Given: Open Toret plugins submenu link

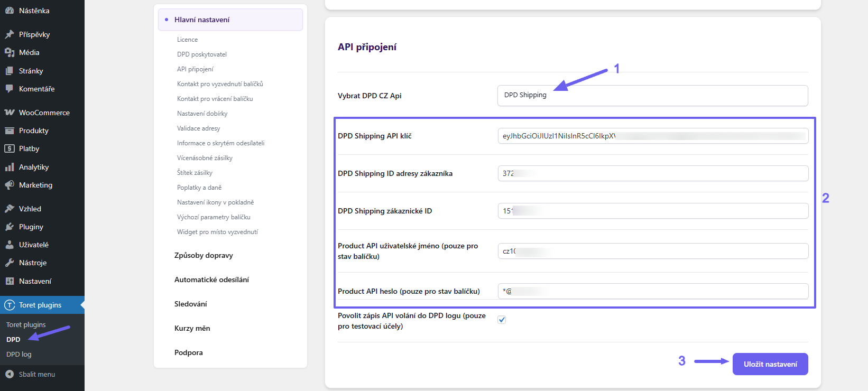Looking at the screenshot, I should 26,324.
